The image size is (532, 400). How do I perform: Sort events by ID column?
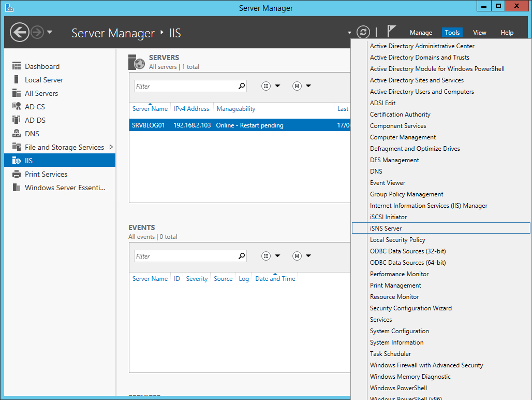[177, 278]
